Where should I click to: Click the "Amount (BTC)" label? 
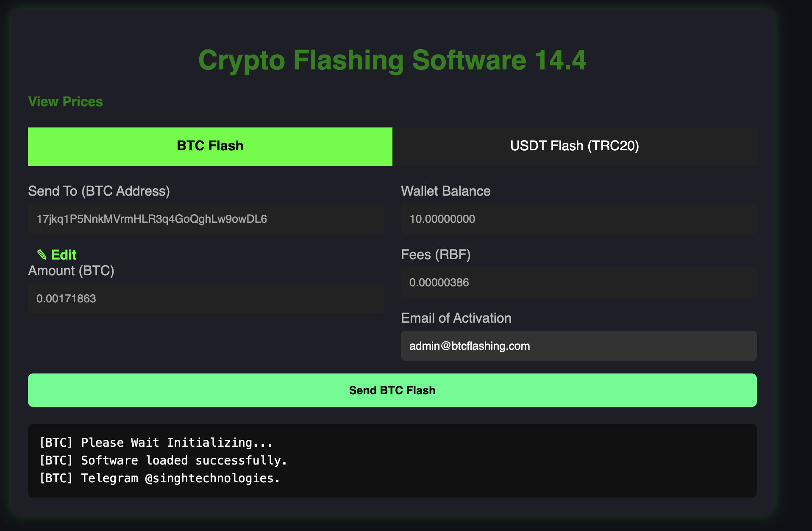pyautogui.click(x=71, y=271)
